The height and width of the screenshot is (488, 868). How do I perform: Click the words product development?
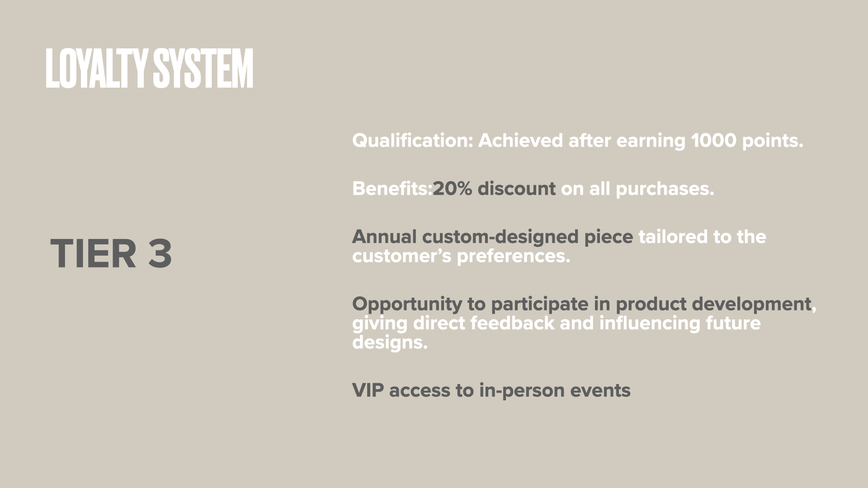713,304
